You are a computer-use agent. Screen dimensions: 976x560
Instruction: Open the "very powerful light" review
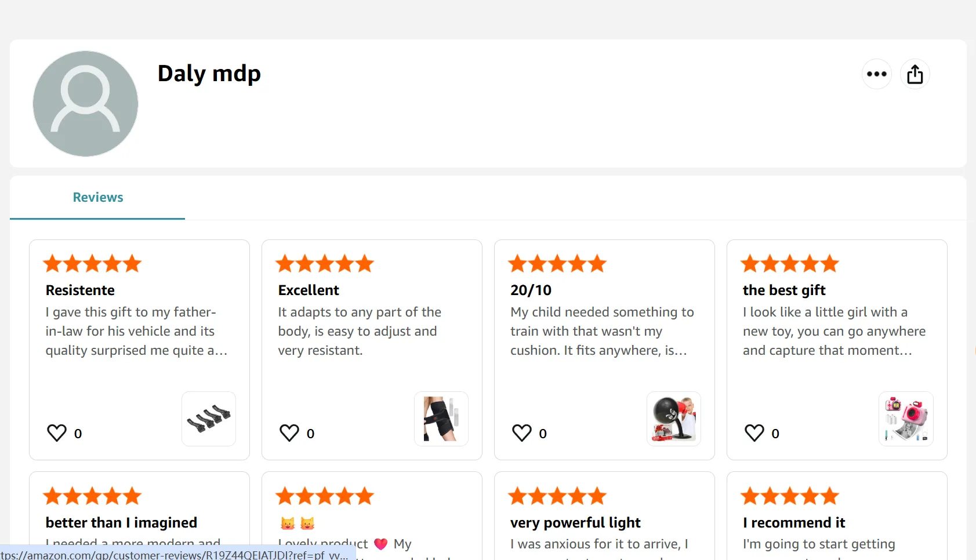pyautogui.click(x=575, y=523)
